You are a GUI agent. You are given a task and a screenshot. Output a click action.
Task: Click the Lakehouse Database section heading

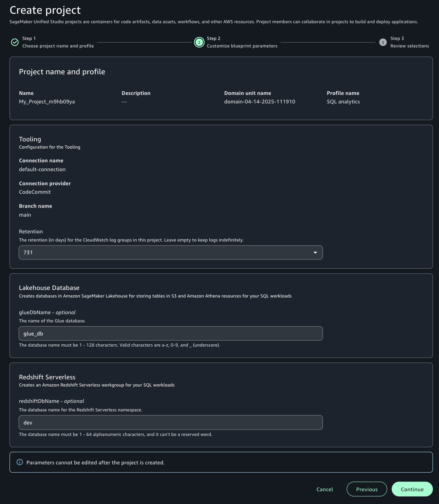click(49, 288)
